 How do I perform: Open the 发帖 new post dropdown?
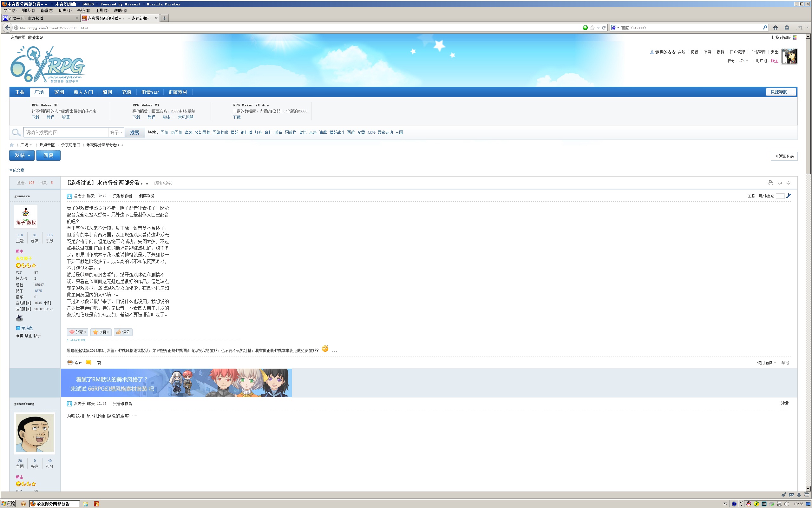point(22,155)
